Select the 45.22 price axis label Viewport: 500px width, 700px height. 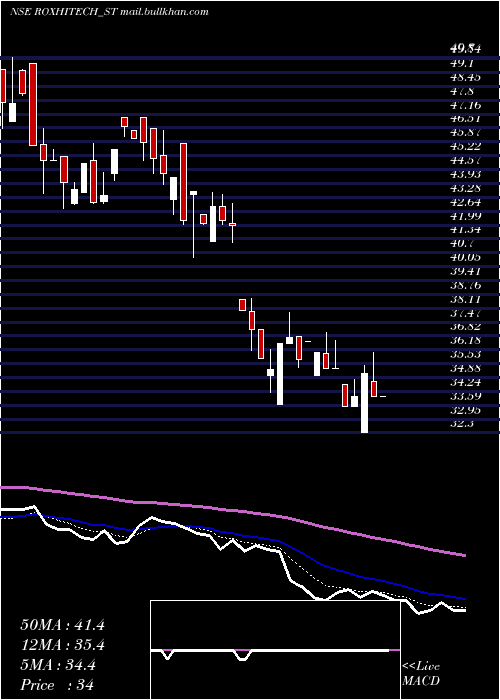click(x=465, y=146)
